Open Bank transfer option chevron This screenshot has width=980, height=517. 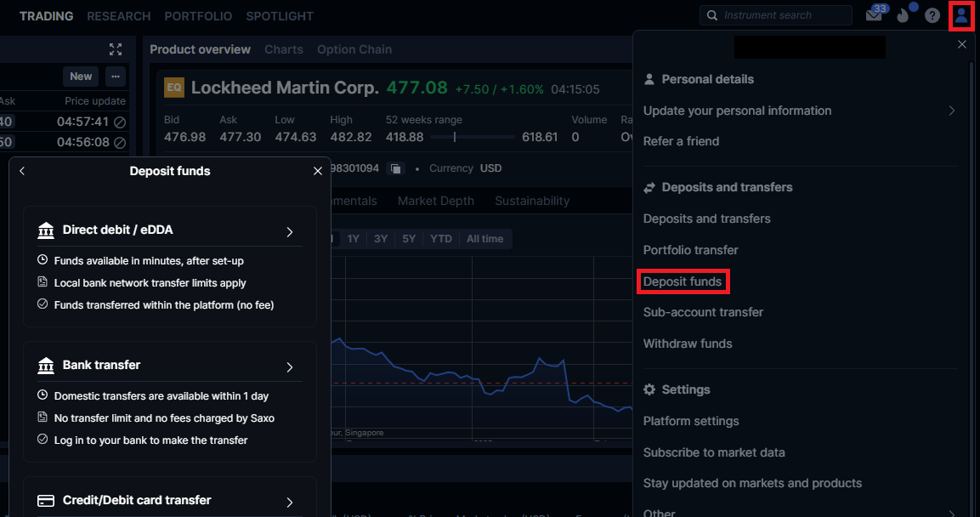(x=289, y=367)
